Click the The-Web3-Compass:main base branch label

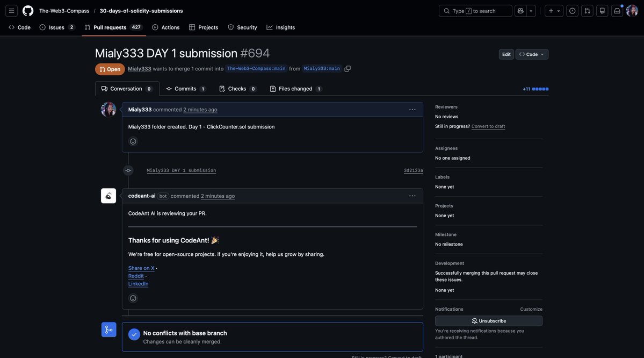pos(256,69)
